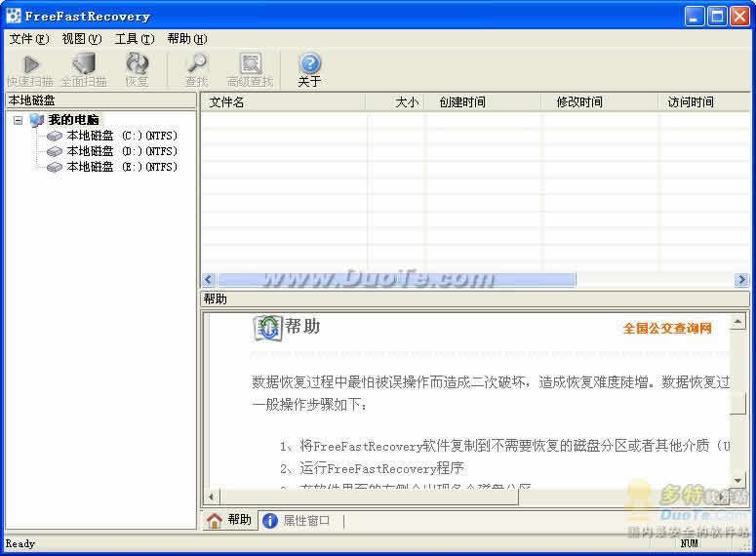The width and height of the screenshot is (756, 556).
Task: Click help pane horizontal scrollbar thumb
Action: (x=369, y=496)
